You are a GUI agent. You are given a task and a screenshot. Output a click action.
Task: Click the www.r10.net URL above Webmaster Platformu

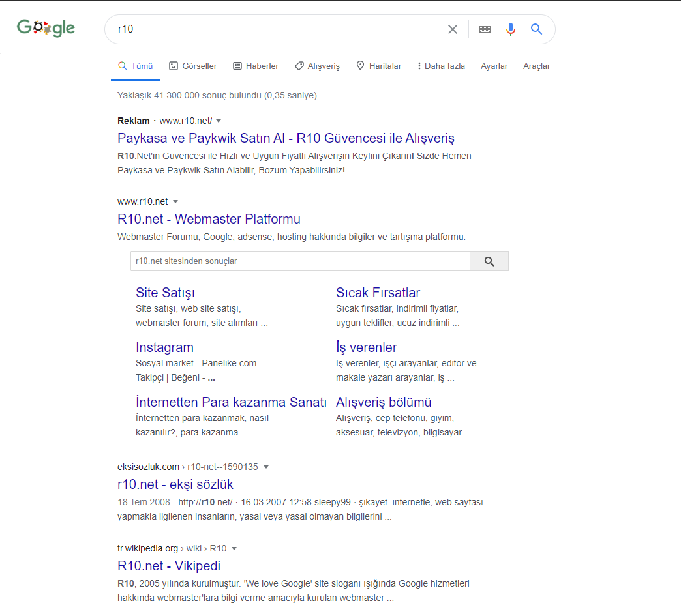142,201
